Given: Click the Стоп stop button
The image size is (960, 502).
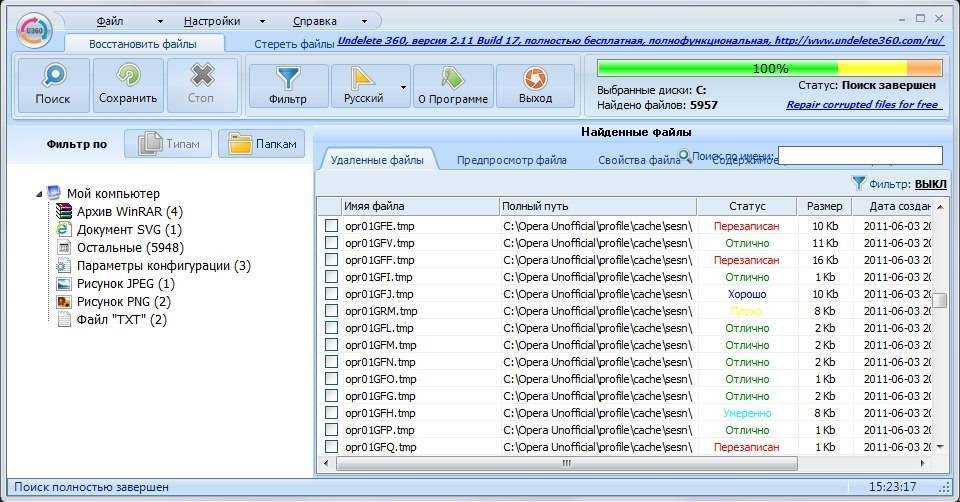Looking at the screenshot, I should (x=201, y=86).
